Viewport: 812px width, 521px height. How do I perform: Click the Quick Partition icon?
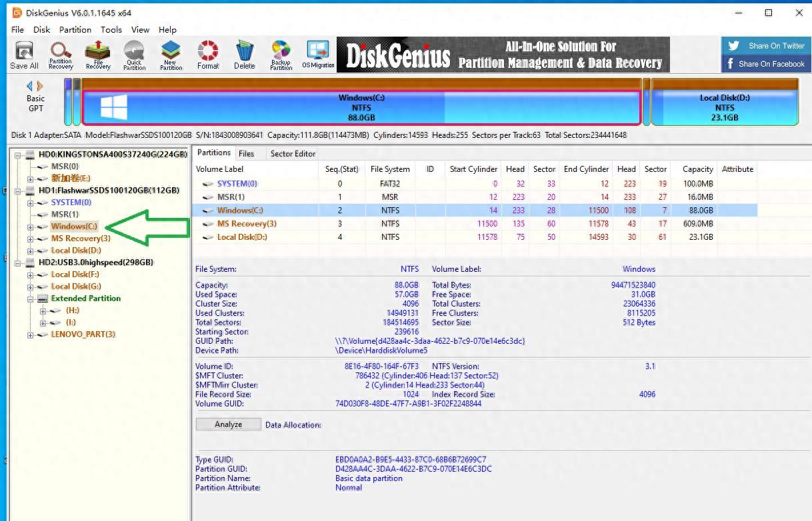click(x=134, y=55)
